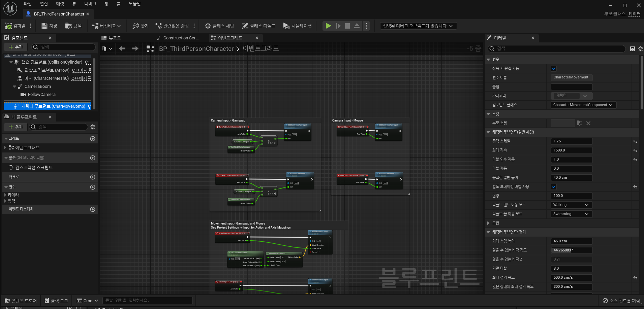Switch to the Viewport (뷰포트) tab
Image resolution: width=644 pixels, height=309 pixels.
click(111, 38)
